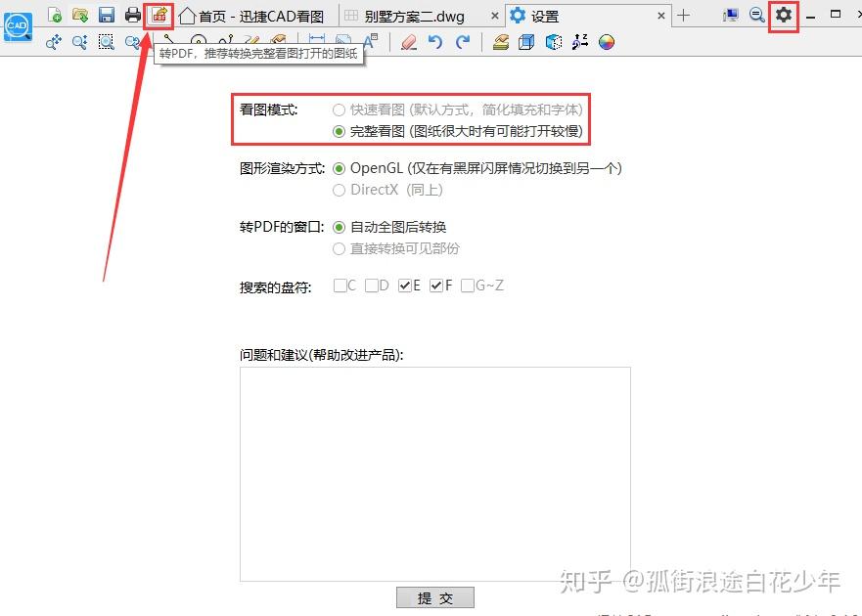862x616 pixels.
Task: Convert the drawing to PDF
Action: tap(159, 16)
